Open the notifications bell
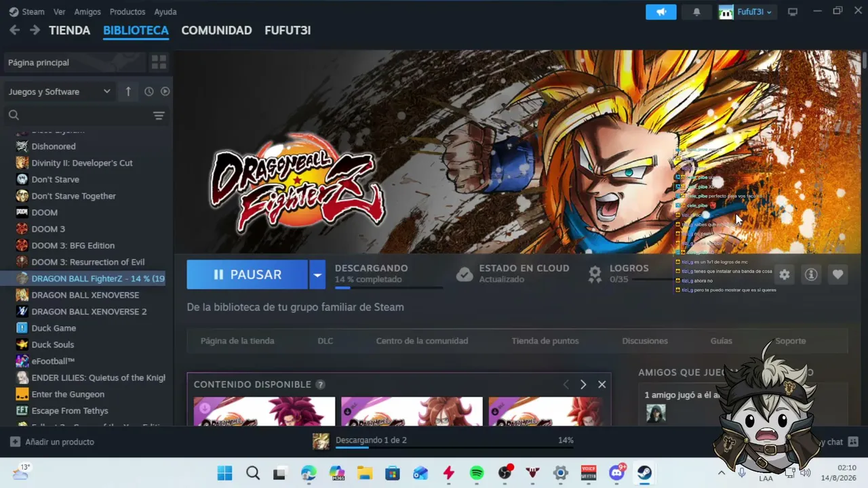 click(696, 12)
